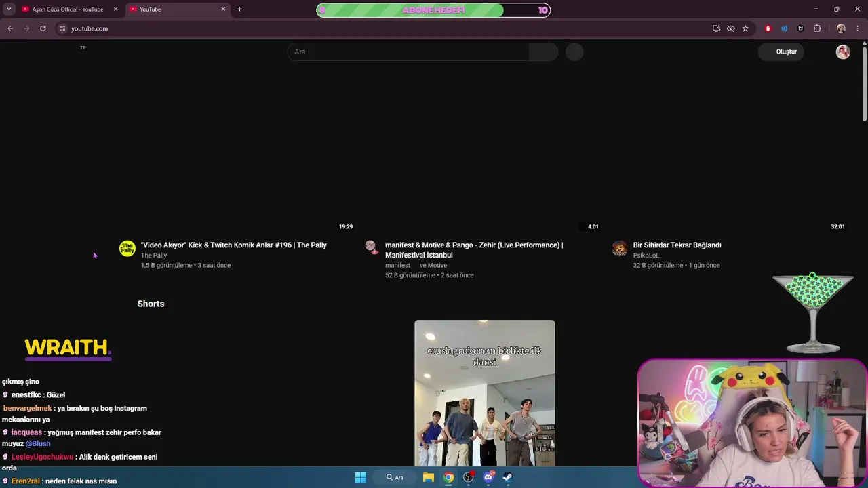Click the 19:29 video duration badge
Image resolution: width=868 pixels, height=488 pixels.
point(346,226)
